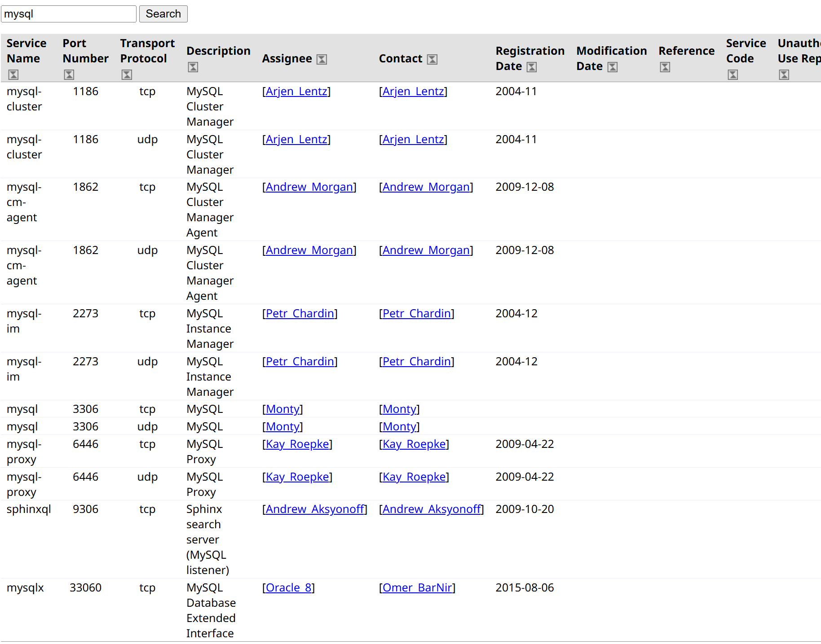Select the Modification Date header text

612,59
